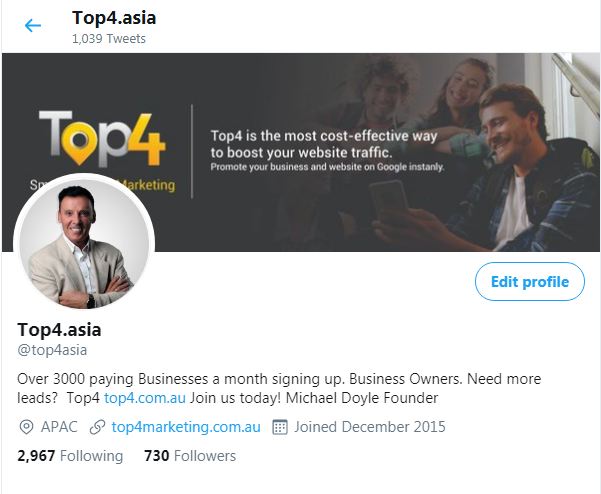601x494 pixels.
Task: Click the location pin icon beside APAC
Action: 26,427
